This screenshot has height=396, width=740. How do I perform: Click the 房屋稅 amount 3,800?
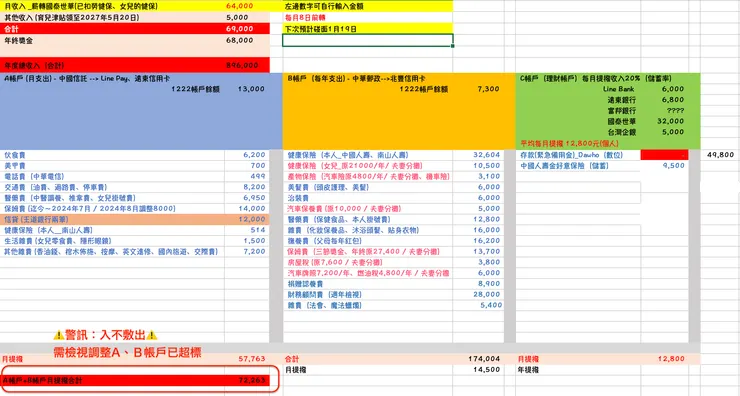(488, 262)
